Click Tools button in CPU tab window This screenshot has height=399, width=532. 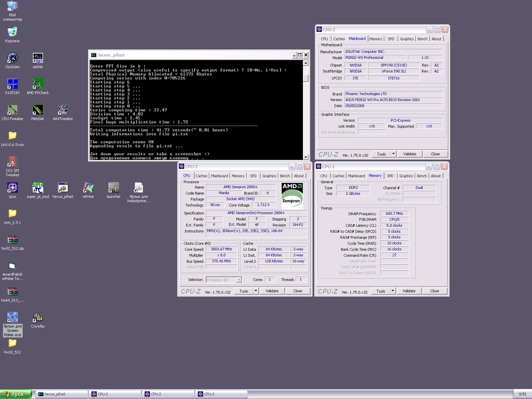(x=244, y=291)
